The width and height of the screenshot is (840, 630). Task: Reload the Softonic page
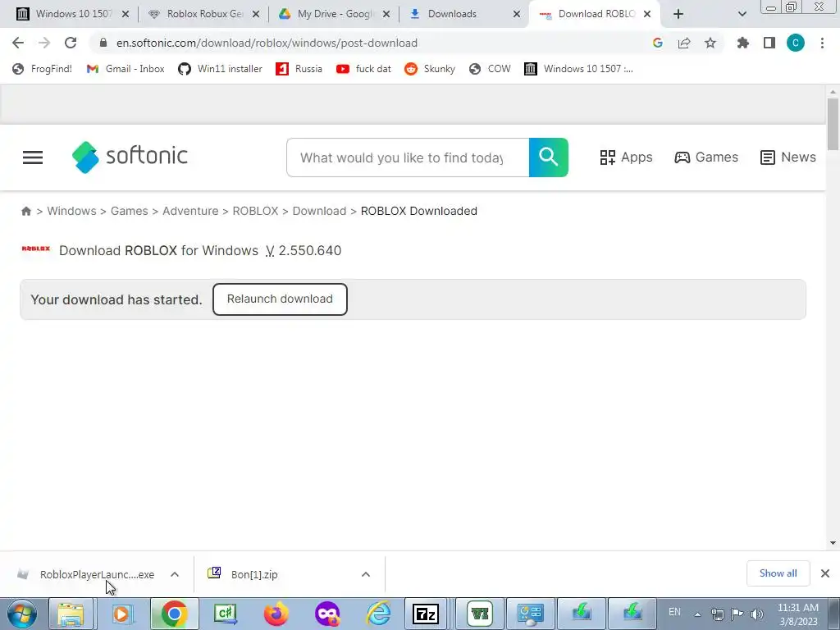coord(71,43)
